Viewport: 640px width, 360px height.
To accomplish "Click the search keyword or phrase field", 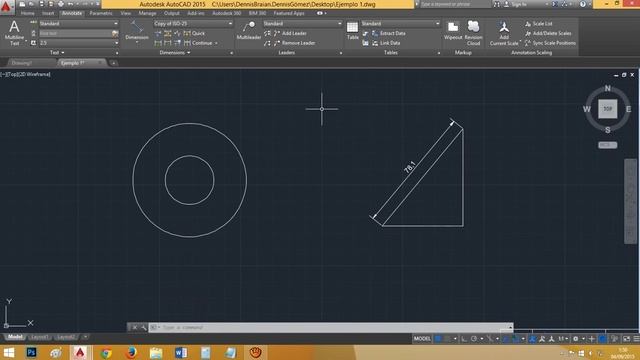I will [455, 4].
